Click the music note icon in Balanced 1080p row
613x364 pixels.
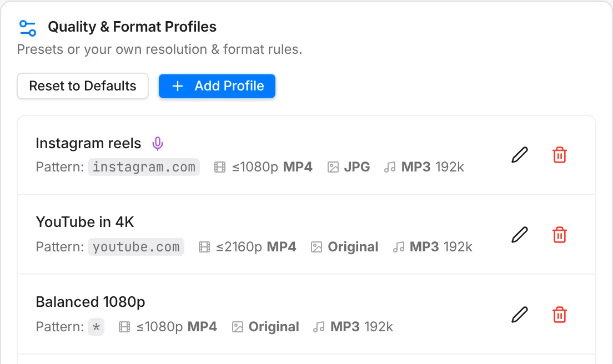(319, 326)
